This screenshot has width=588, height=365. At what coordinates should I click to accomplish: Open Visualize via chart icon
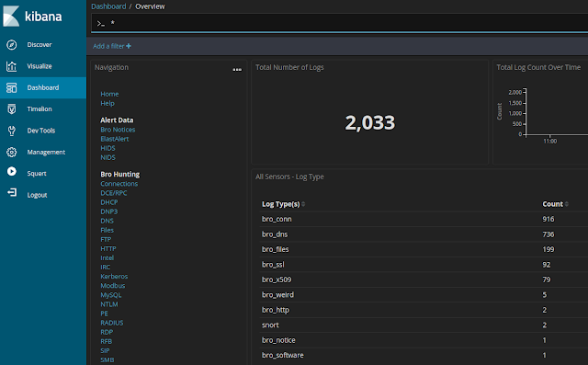12,66
